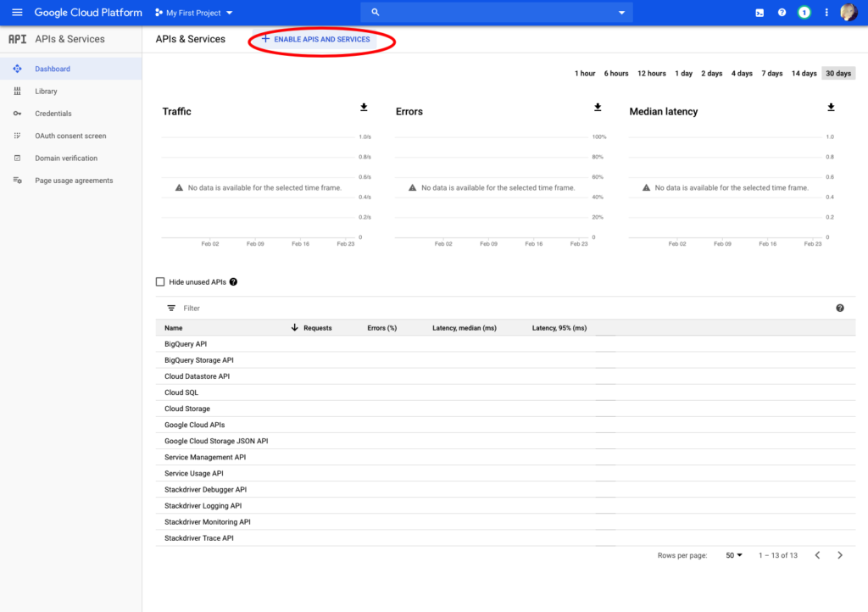The height and width of the screenshot is (612, 868).
Task: Click the user profile avatar
Action: tap(849, 12)
